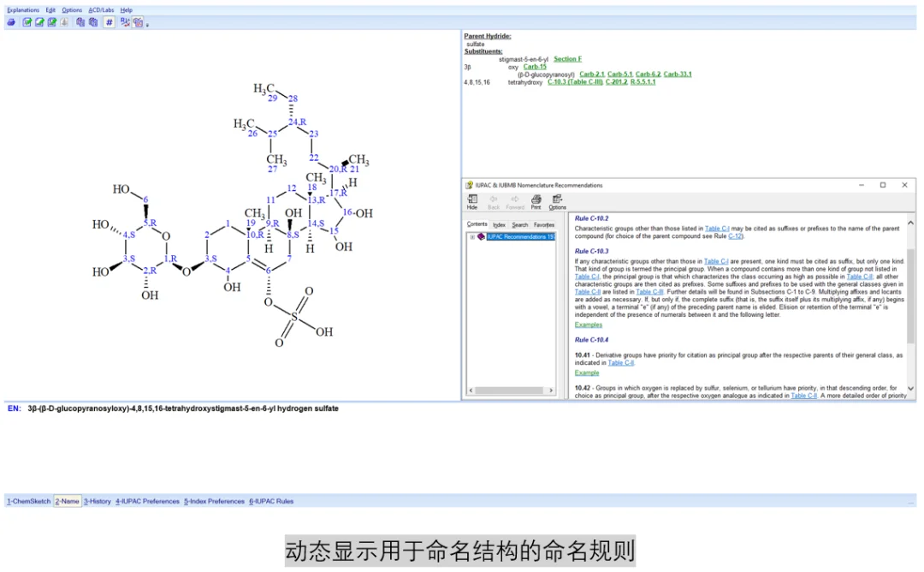
Task: Follow the Table C-II link in rule 10.41
Action: coord(620,363)
